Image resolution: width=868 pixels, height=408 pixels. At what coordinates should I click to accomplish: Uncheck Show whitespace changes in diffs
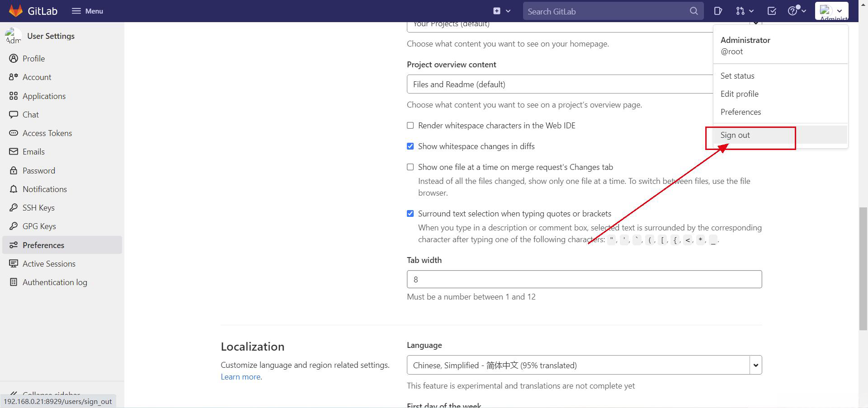[x=410, y=146]
